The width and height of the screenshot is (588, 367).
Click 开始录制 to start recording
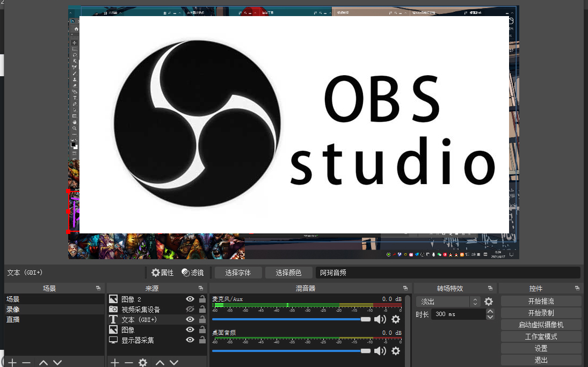(x=541, y=313)
